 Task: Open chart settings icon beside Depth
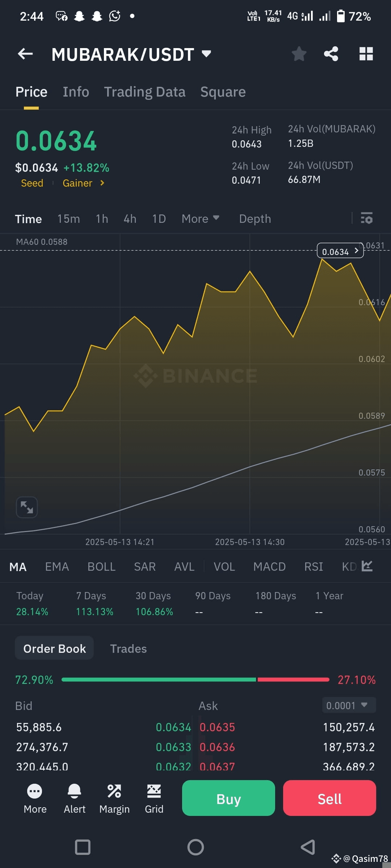coord(367,218)
